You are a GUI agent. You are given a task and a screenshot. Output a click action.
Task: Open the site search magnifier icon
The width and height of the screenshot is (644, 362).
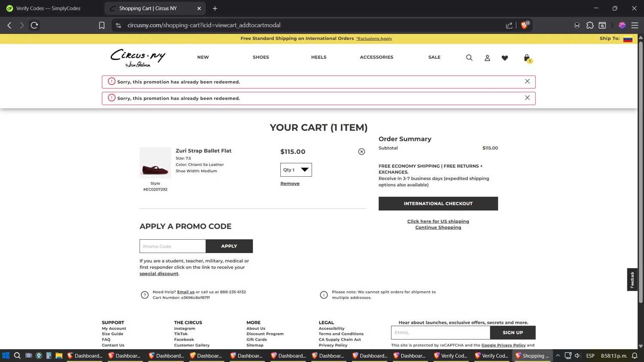(469, 57)
